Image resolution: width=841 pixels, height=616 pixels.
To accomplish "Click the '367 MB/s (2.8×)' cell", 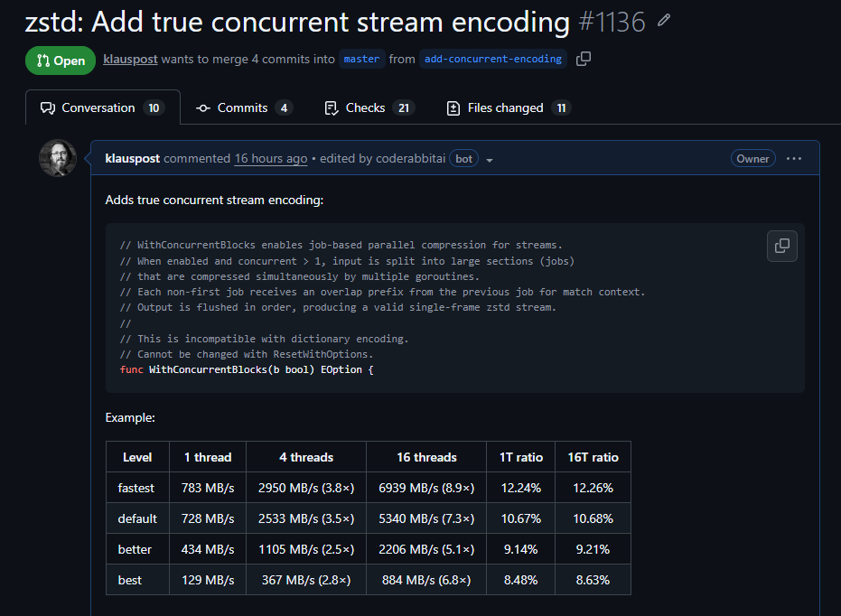I will pos(306,580).
